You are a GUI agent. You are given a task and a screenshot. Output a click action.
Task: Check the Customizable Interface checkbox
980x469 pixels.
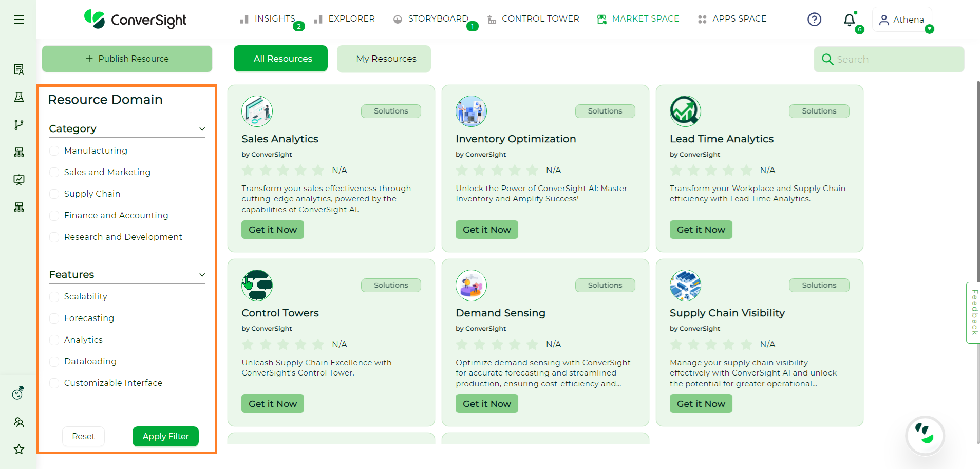[x=54, y=383]
